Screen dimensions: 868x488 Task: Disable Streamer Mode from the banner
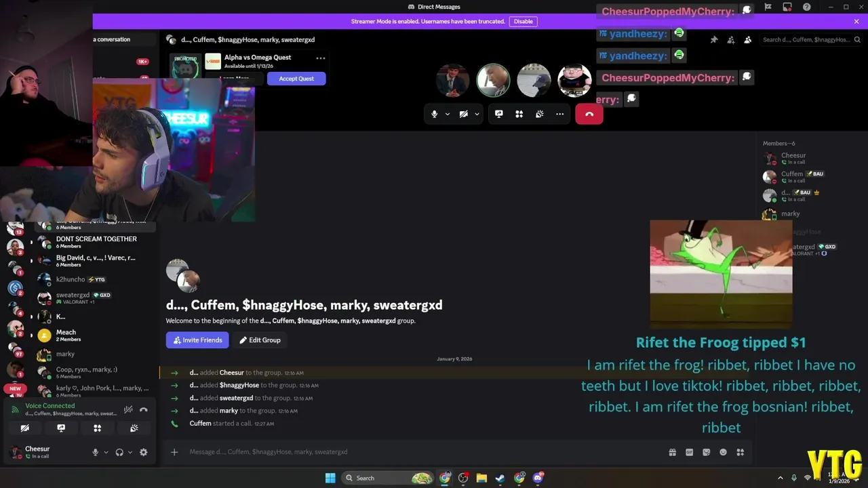524,21
